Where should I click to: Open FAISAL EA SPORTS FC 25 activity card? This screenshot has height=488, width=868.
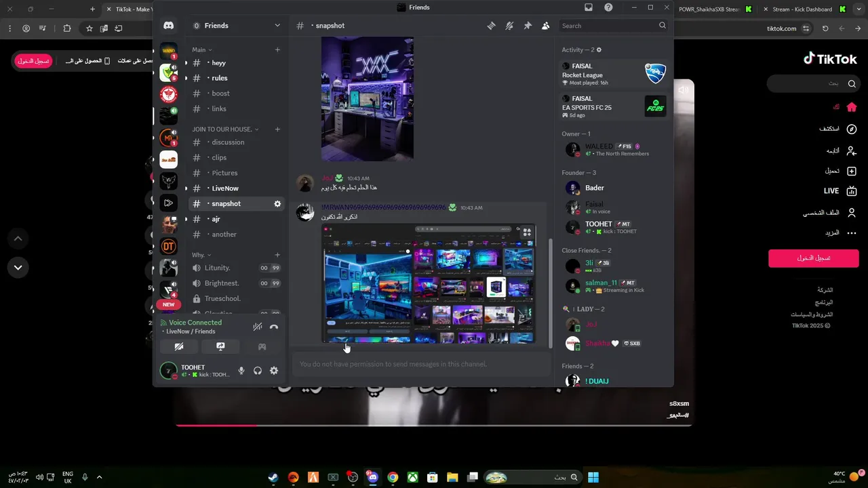pos(614,106)
